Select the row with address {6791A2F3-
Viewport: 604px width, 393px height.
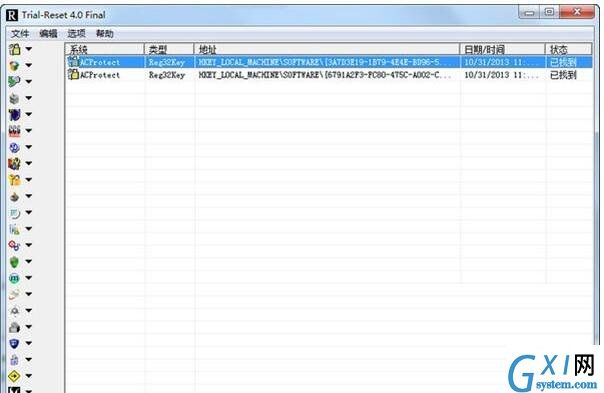coord(329,75)
